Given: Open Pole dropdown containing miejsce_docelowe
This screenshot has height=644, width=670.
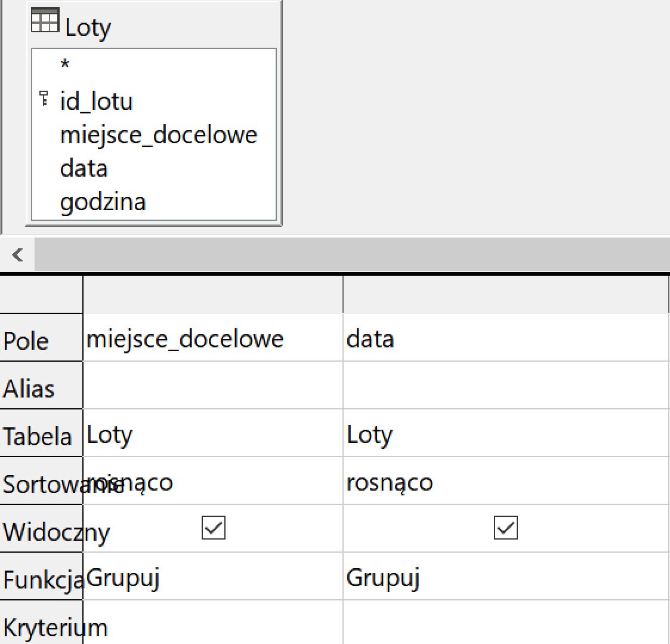Looking at the screenshot, I should 212,339.
